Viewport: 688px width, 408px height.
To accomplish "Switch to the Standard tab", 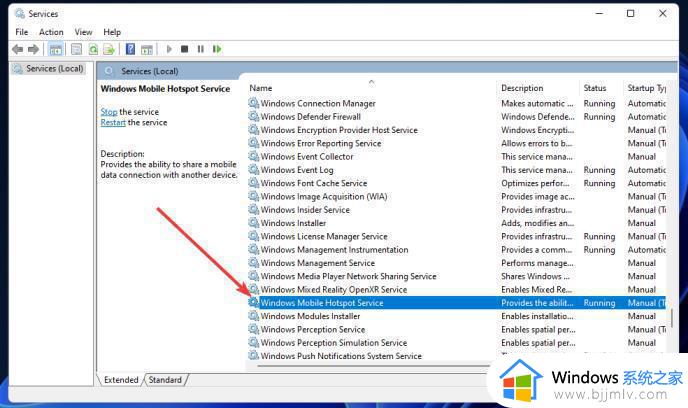I will click(165, 380).
